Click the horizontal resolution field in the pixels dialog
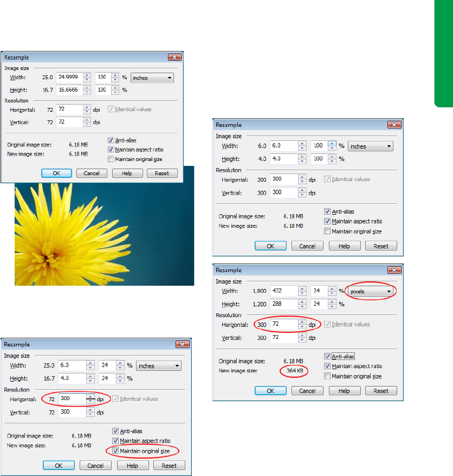The height and width of the screenshot is (476, 453). tap(284, 324)
